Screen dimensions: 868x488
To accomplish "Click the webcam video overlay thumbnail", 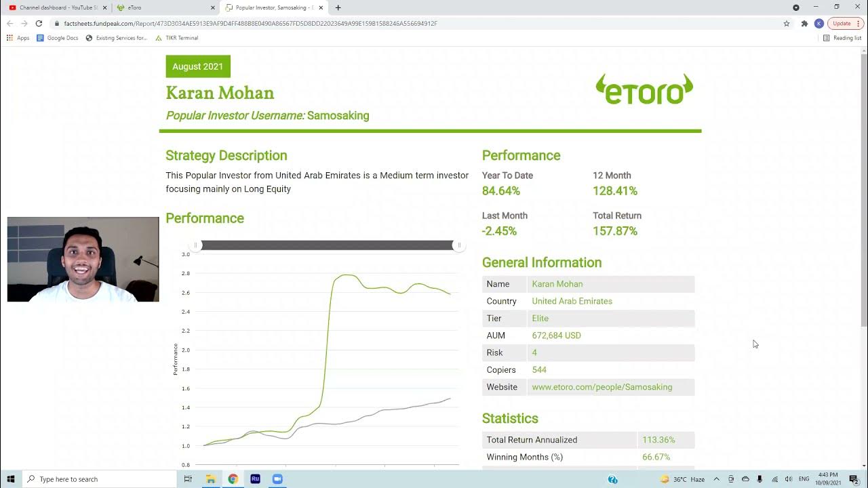I will [83, 259].
